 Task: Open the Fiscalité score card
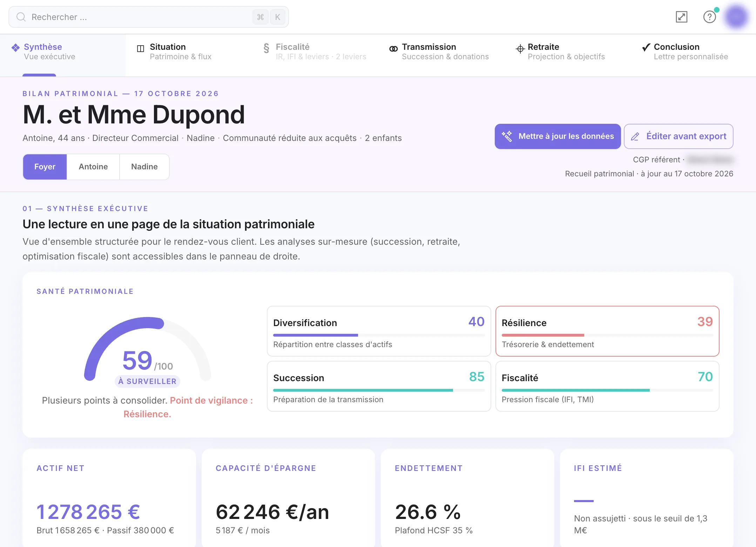[x=607, y=386]
